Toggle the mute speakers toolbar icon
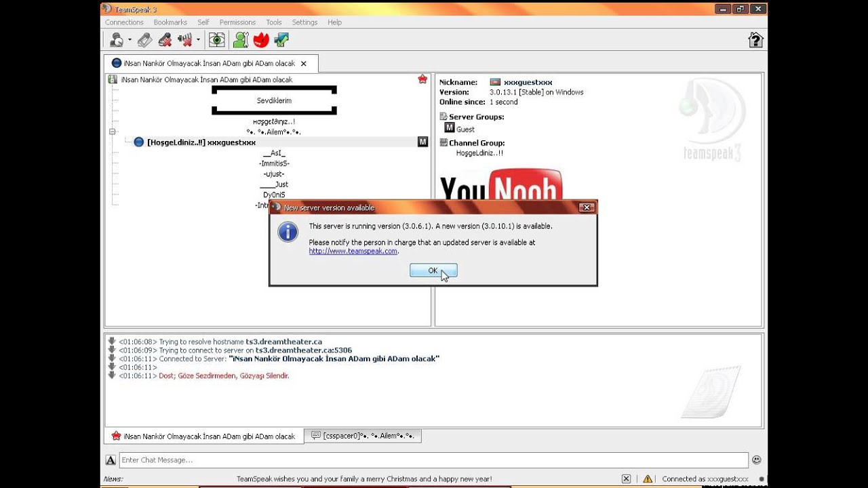 click(x=185, y=40)
